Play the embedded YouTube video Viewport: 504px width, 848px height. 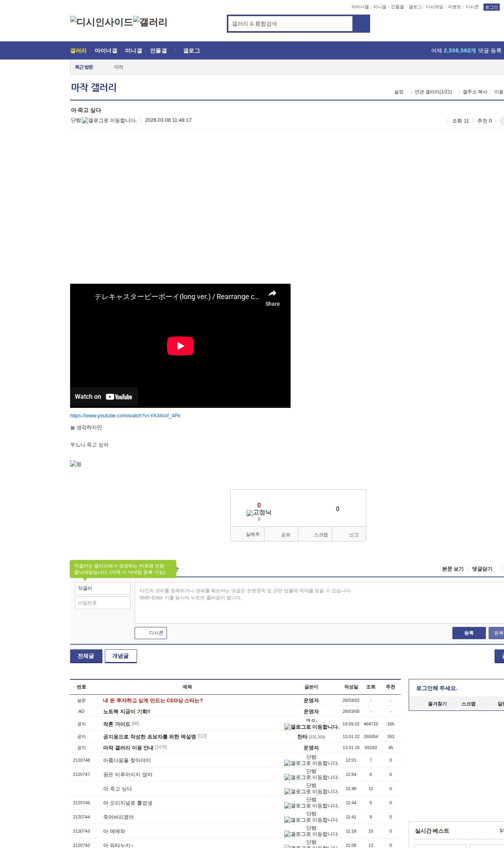tap(180, 346)
